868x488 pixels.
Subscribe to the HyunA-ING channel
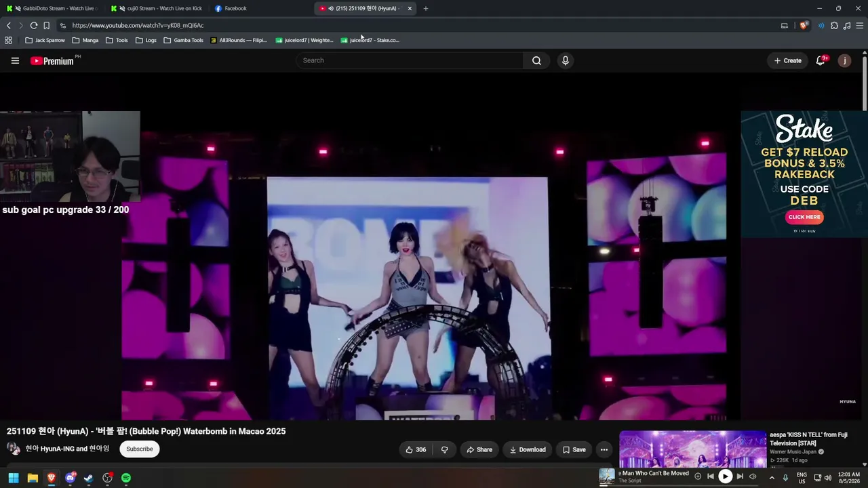pos(140,449)
